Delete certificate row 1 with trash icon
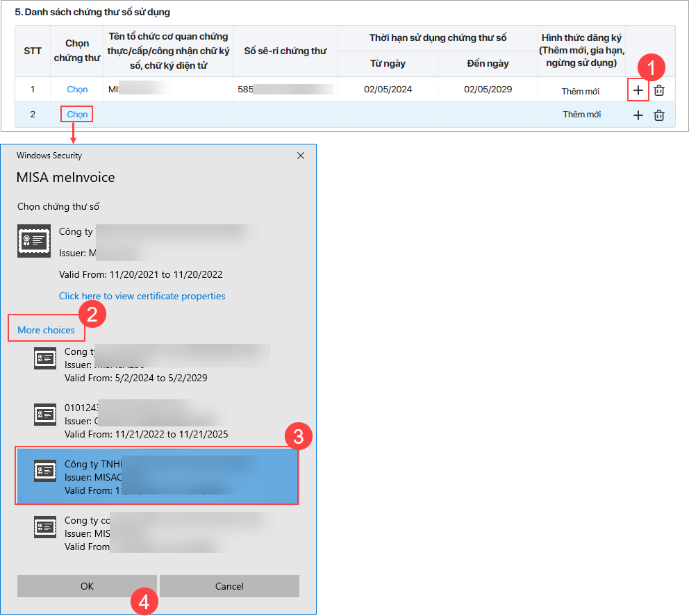The image size is (689, 616). pos(659,90)
